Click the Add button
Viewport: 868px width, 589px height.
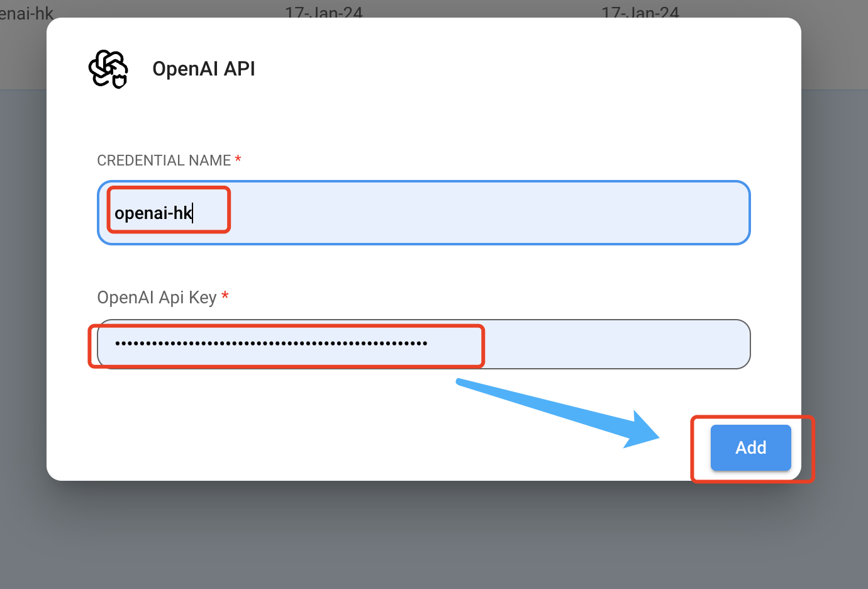pyautogui.click(x=750, y=447)
